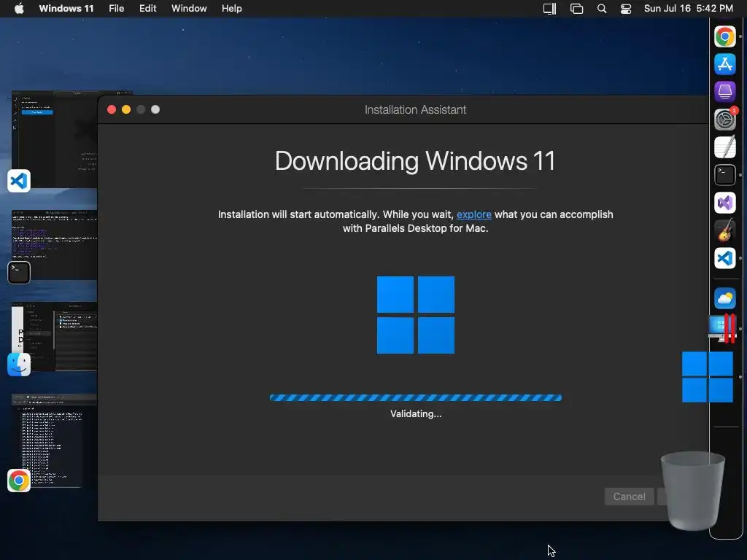The image size is (747, 560).
Task: Open System Settings with the red badge
Action: tap(724, 120)
